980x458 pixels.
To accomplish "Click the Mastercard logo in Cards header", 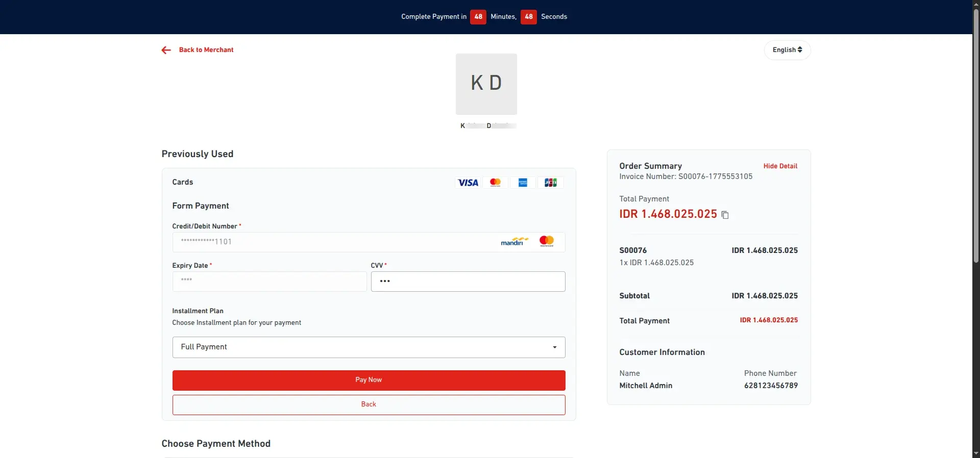I will (x=495, y=183).
